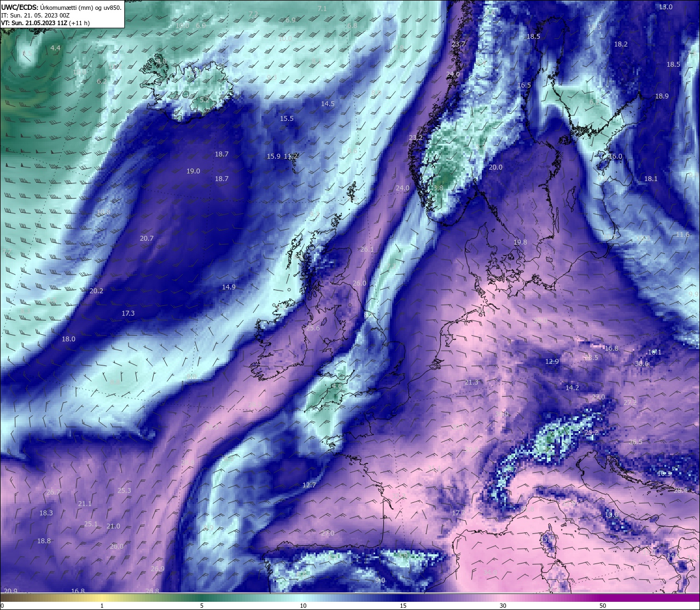700x610 pixels.
Task: Click the 30 tick on the colour scale
Action: coord(503,606)
